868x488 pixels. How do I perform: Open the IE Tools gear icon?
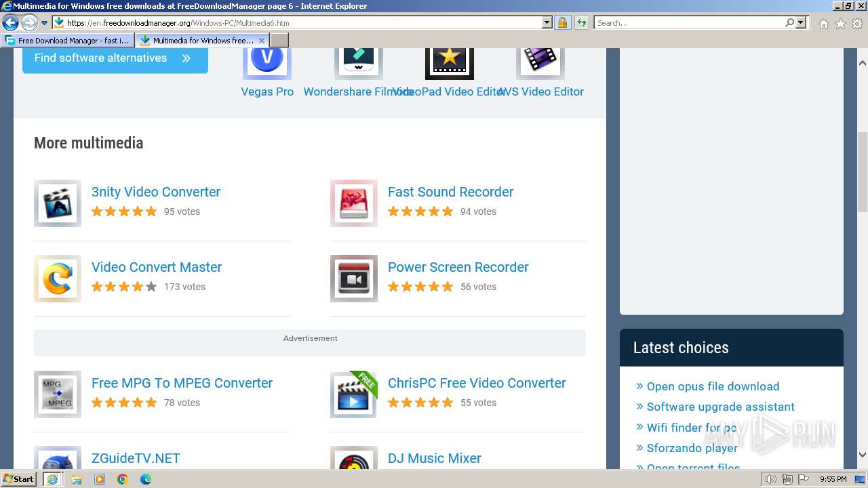pyautogui.click(x=857, y=24)
